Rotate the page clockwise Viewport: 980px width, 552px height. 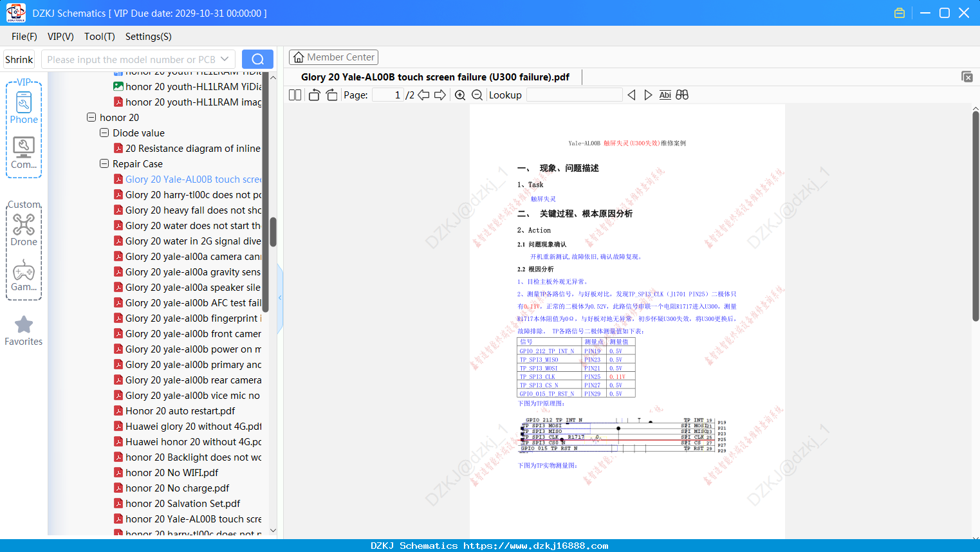point(331,95)
